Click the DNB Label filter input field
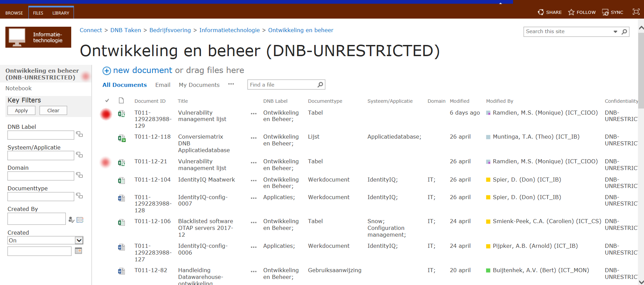Image resolution: width=644 pixels, height=285 pixels. click(41, 135)
